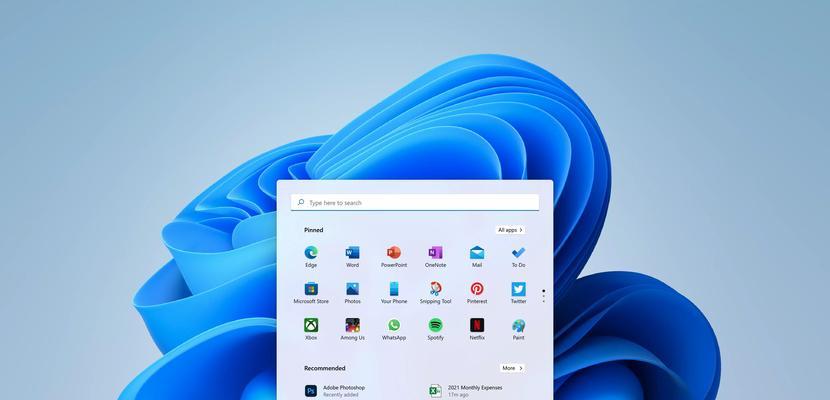
Task: Launch Word from pinned apps
Action: coord(353,257)
